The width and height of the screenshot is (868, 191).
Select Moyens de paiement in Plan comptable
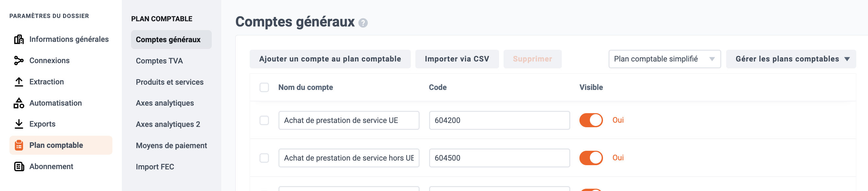(x=171, y=146)
